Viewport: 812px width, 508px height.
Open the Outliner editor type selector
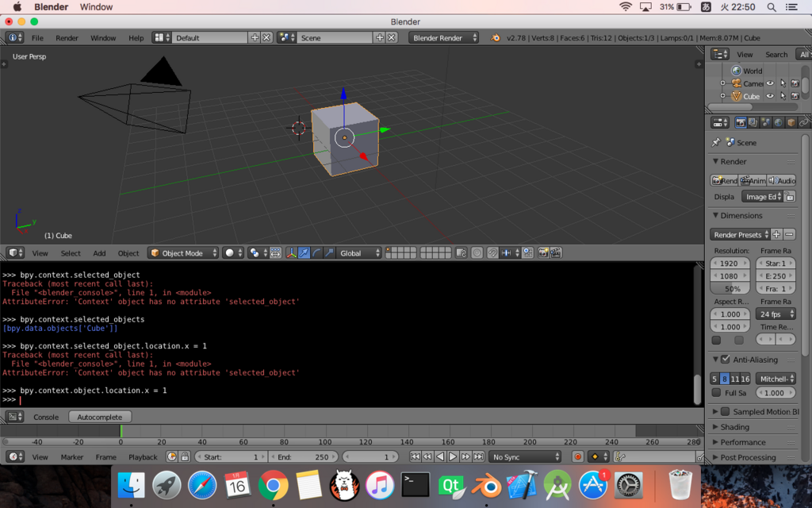[x=720, y=55]
